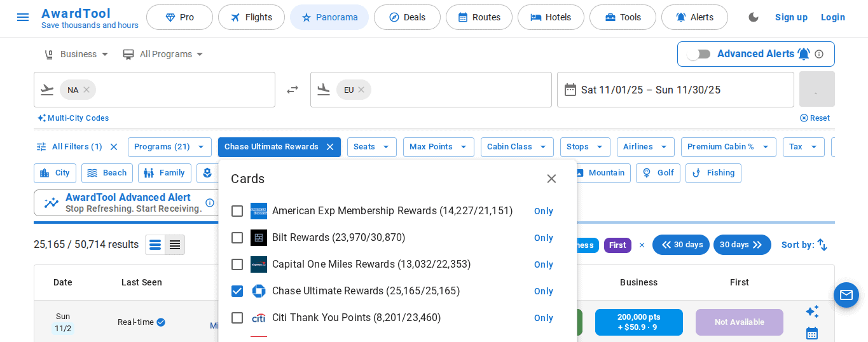868x342 pixels.
Task: Go forward 30 days
Action: (742, 245)
